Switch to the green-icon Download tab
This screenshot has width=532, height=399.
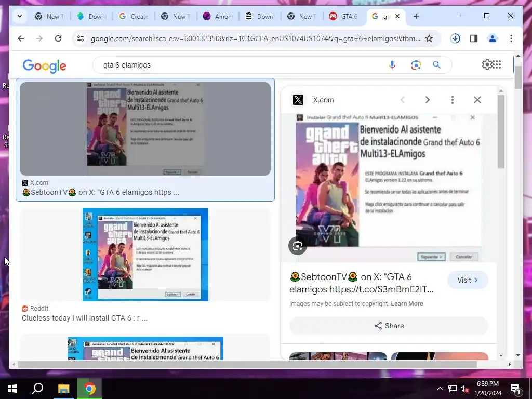click(92, 16)
